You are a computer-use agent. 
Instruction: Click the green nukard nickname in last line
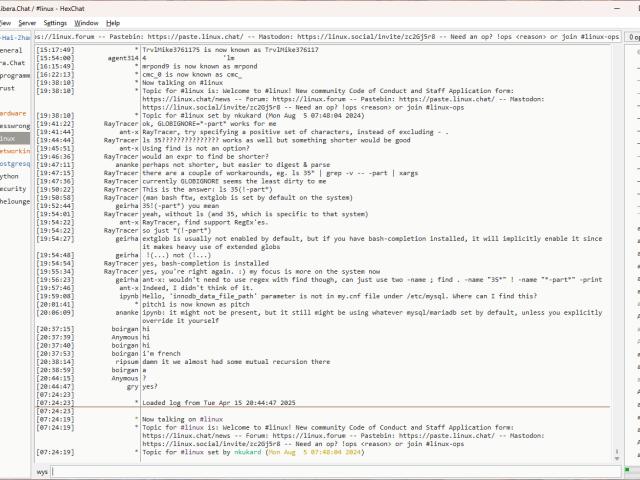pos(249,452)
